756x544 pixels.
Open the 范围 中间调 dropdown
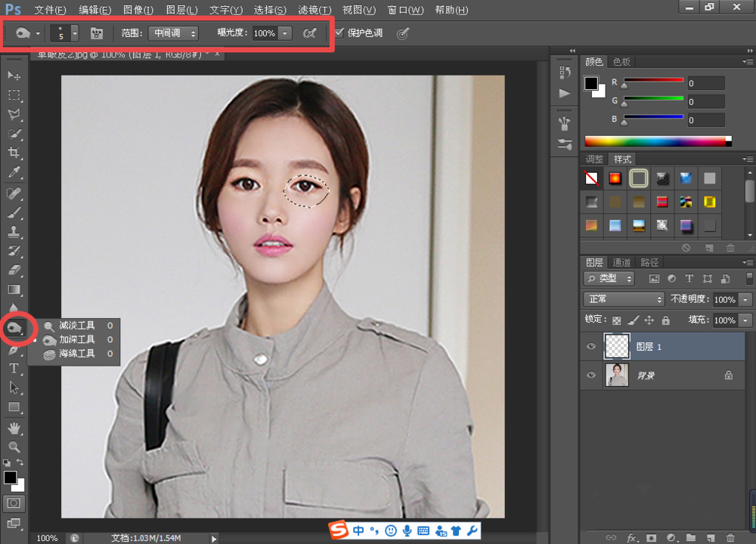pyautogui.click(x=172, y=33)
